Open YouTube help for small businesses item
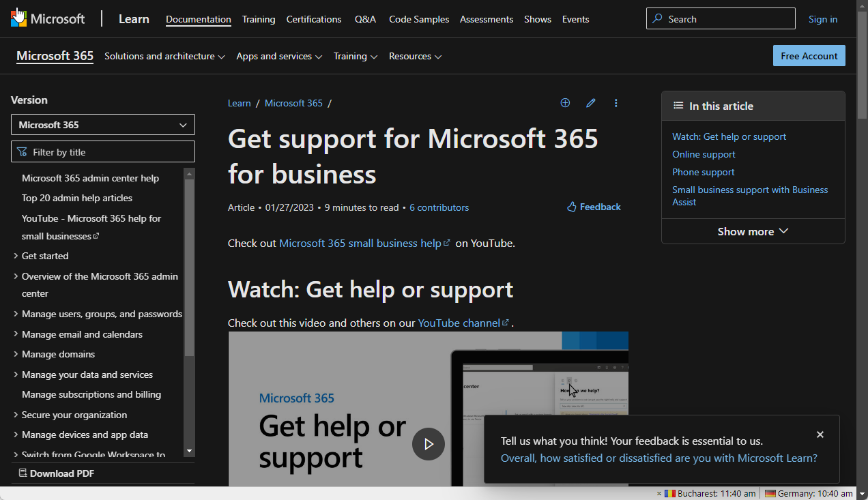Image resolution: width=868 pixels, height=500 pixels. (x=91, y=227)
